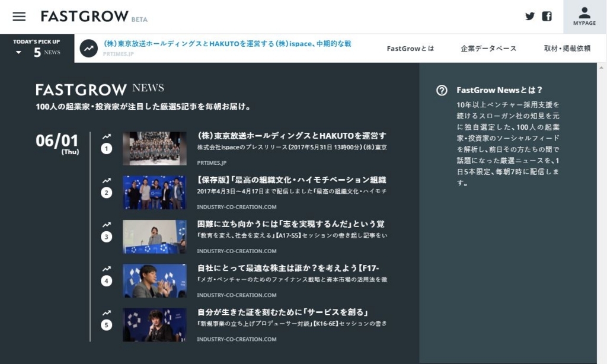Image resolution: width=607 pixels, height=364 pixels.
Task: Click INDUSTRY-CO-CREATION.COM source under fifth article
Action: (237, 340)
